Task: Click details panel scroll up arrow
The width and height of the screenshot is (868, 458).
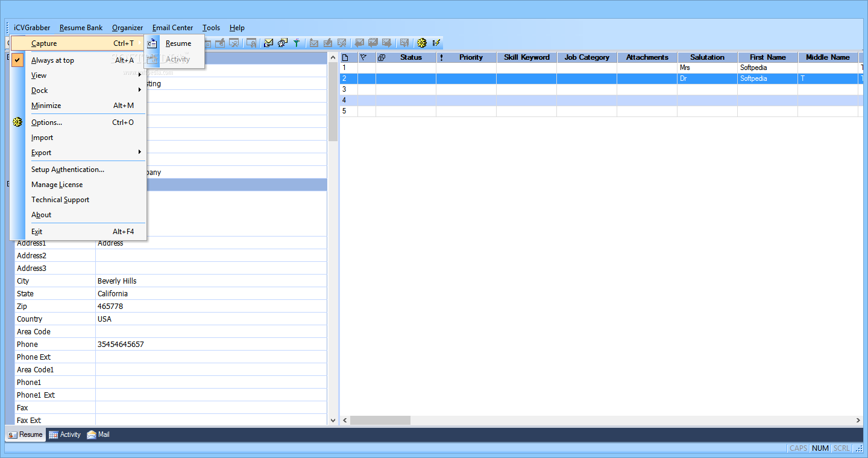Action: pyautogui.click(x=333, y=58)
